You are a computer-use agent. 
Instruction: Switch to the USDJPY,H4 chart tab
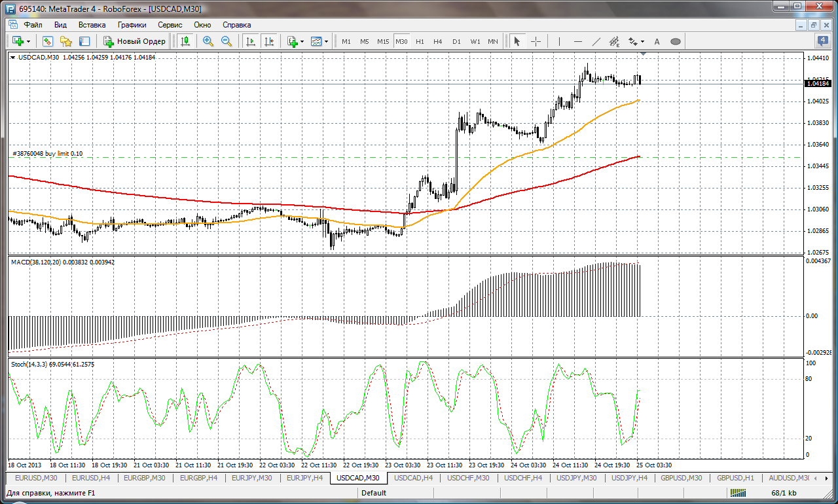click(629, 478)
